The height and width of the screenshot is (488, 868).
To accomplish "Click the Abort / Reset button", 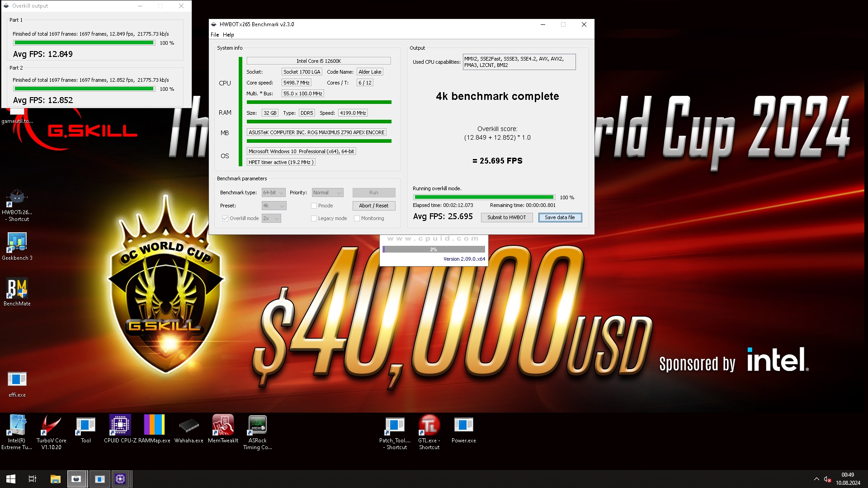I will (374, 206).
